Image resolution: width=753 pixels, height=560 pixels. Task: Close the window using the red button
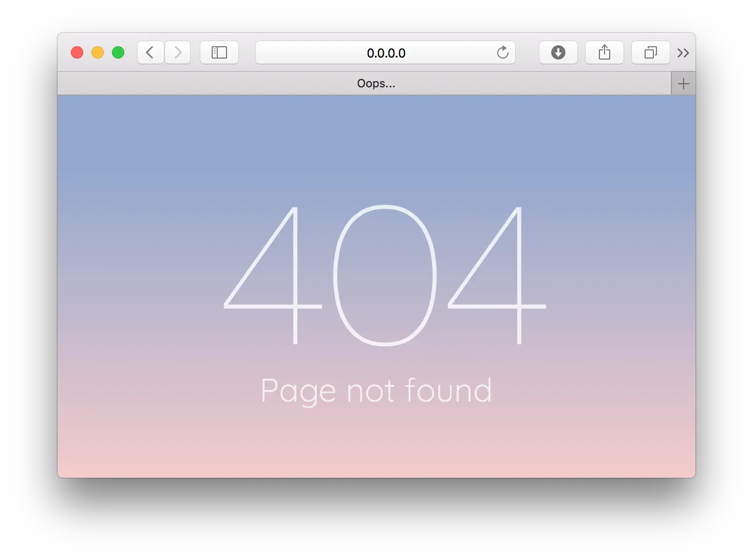pyautogui.click(x=77, y=52)
